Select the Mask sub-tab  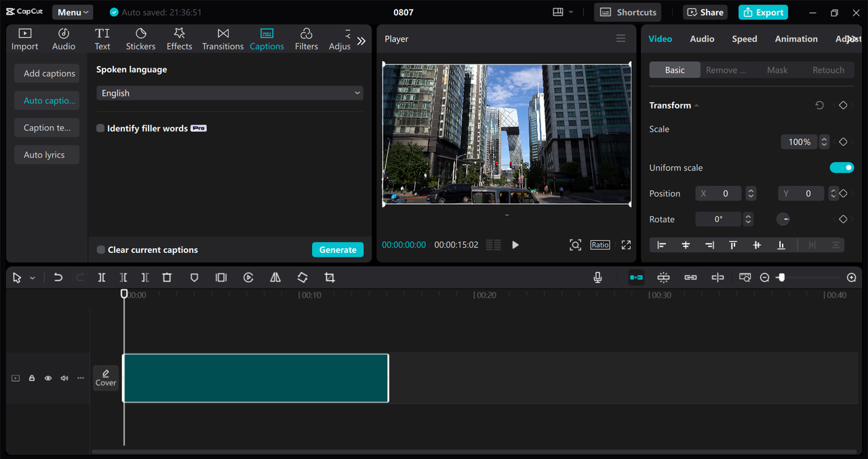(777, 70)
